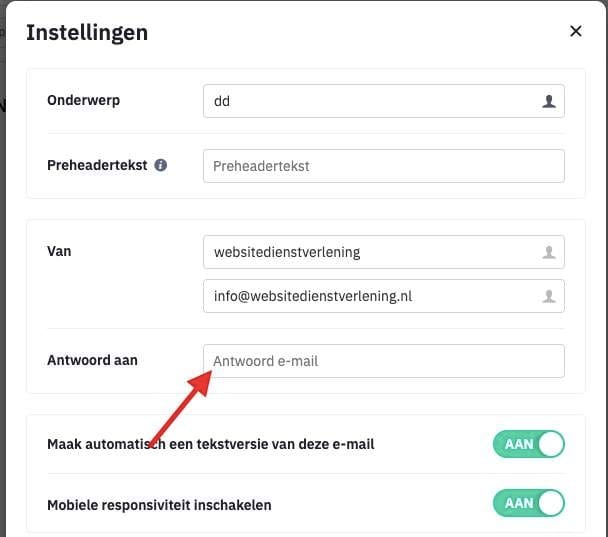Toggle automatic text version of this e-mail

click(528, 444)
